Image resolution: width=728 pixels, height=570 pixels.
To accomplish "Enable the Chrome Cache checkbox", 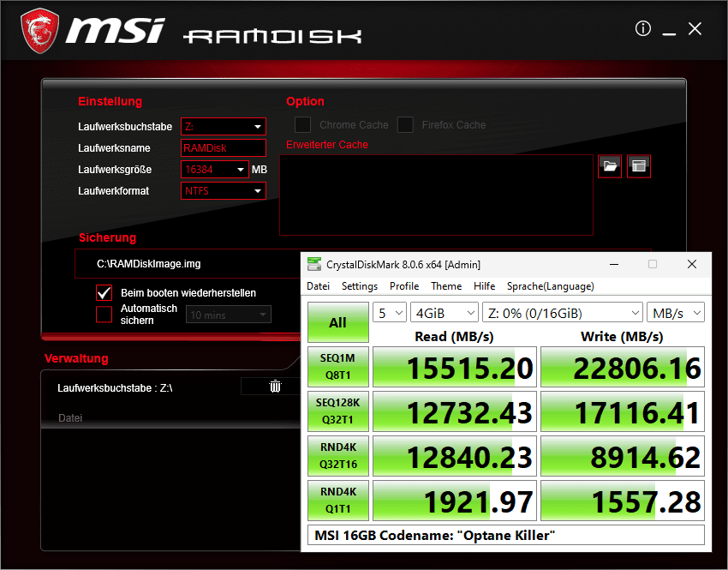I will click(302, 124).
